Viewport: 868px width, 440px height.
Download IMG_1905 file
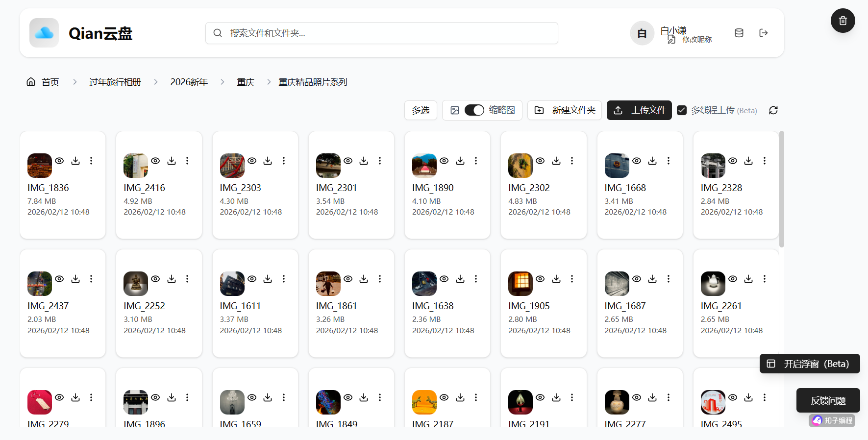pos(556,279)
